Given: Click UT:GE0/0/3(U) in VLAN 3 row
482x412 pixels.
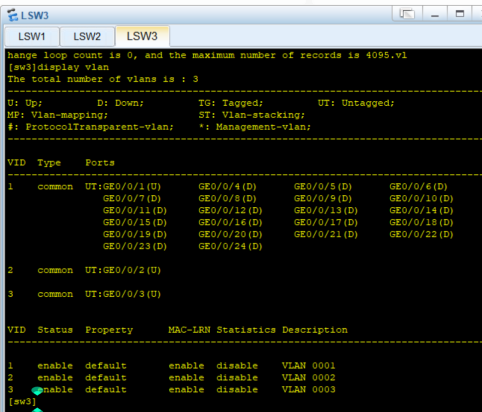Looking at the screenshot, I should tap(123, 294).
